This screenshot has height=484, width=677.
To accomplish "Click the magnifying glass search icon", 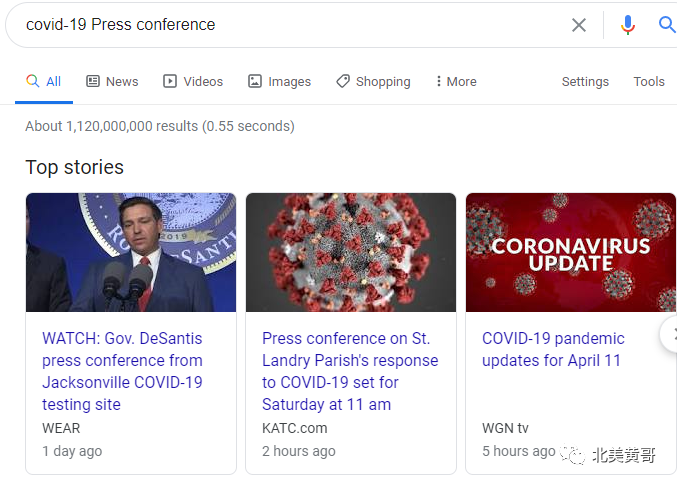I will [x=667, y=24].
